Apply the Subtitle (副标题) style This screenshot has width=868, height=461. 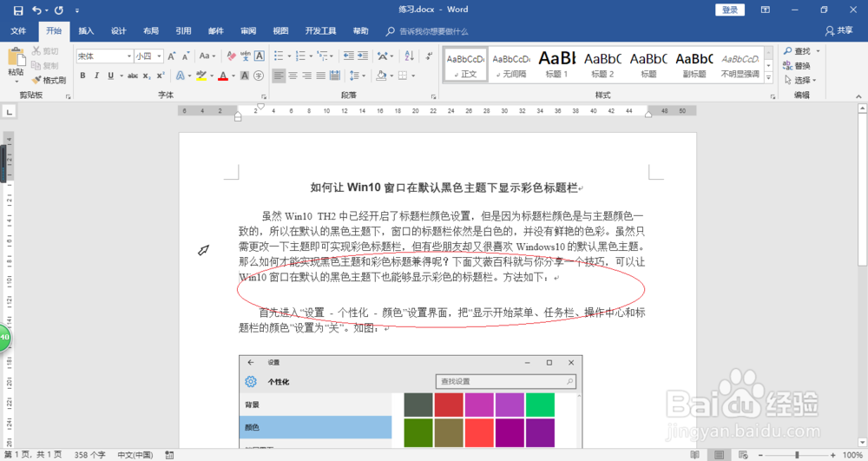tap(694, 65)
